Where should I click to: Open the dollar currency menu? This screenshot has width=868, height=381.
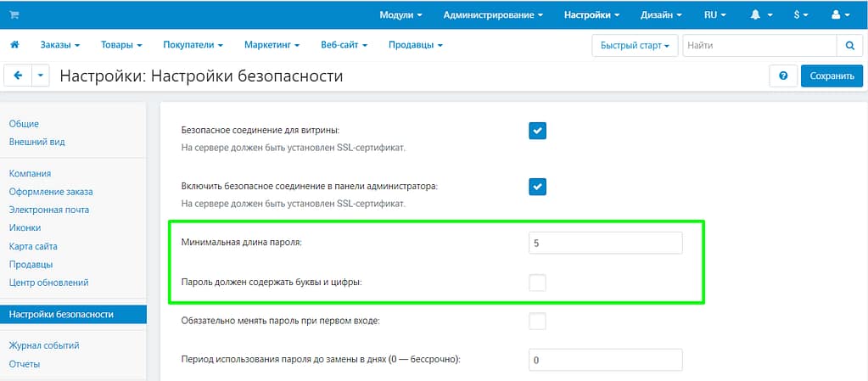[x=800, y=15]
